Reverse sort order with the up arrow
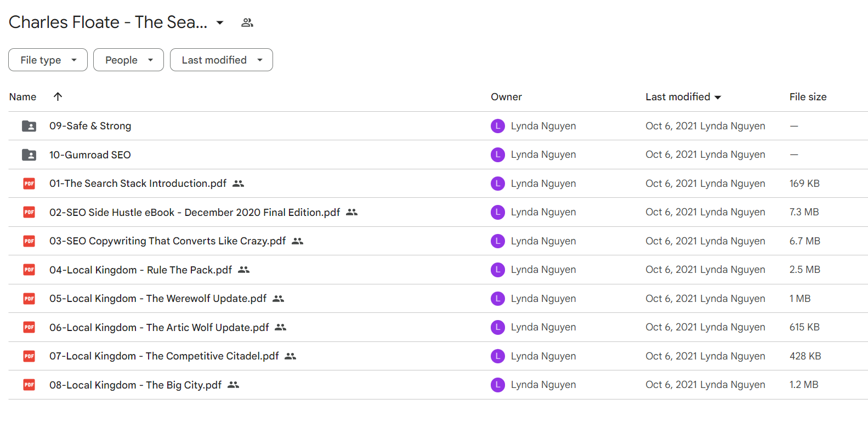The width and height of the screenshot is (868, 428). coord(58,96)
